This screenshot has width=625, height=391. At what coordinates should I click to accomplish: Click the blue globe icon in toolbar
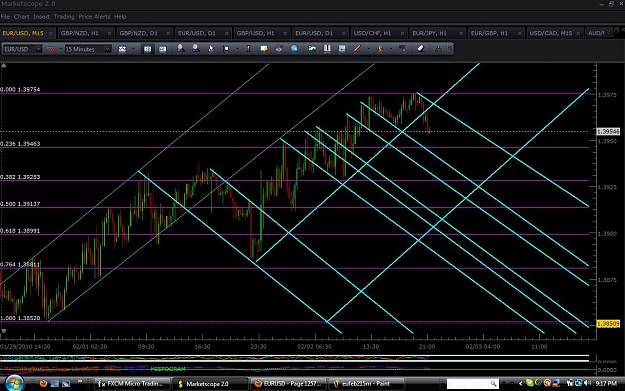point(294,49)
